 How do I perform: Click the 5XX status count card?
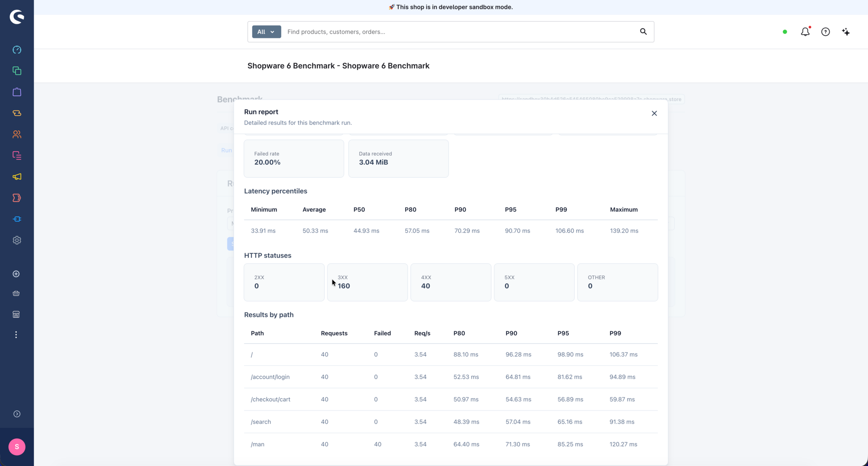coord(534,282)
